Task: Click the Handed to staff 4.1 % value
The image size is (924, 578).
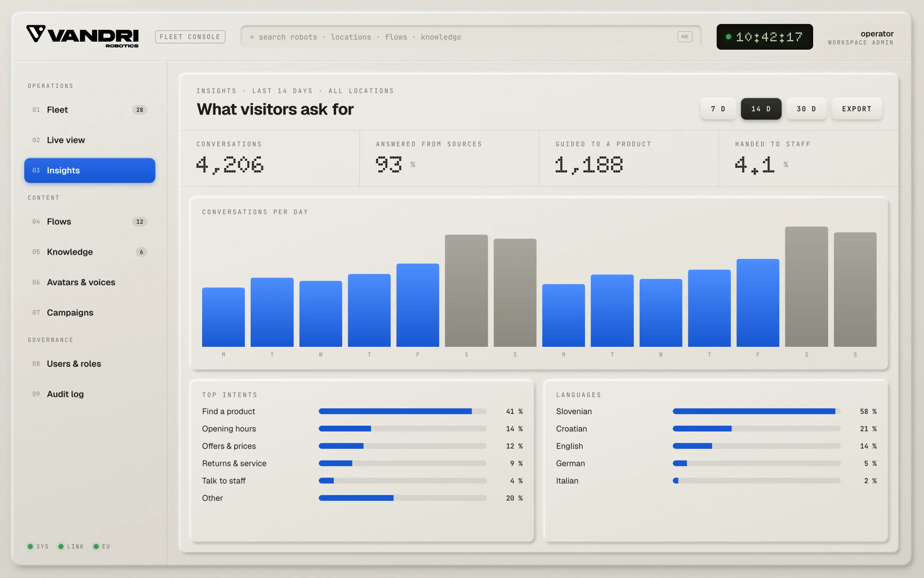Action: (x=761, y=165)
